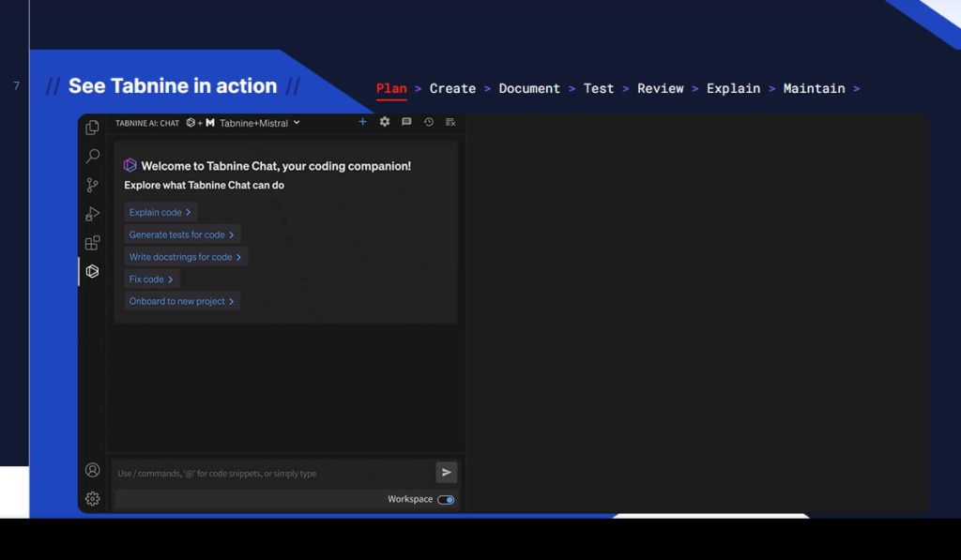The width and height of the screenshot is (961, 560).
Task: Show chat history clock icon
Action: click(428, 122)
